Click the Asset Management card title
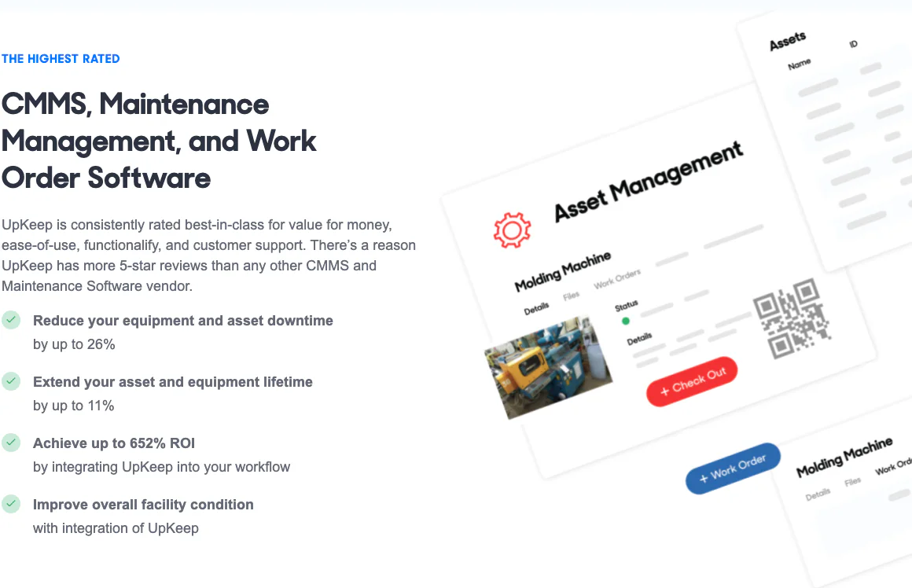 click(648, 182)
